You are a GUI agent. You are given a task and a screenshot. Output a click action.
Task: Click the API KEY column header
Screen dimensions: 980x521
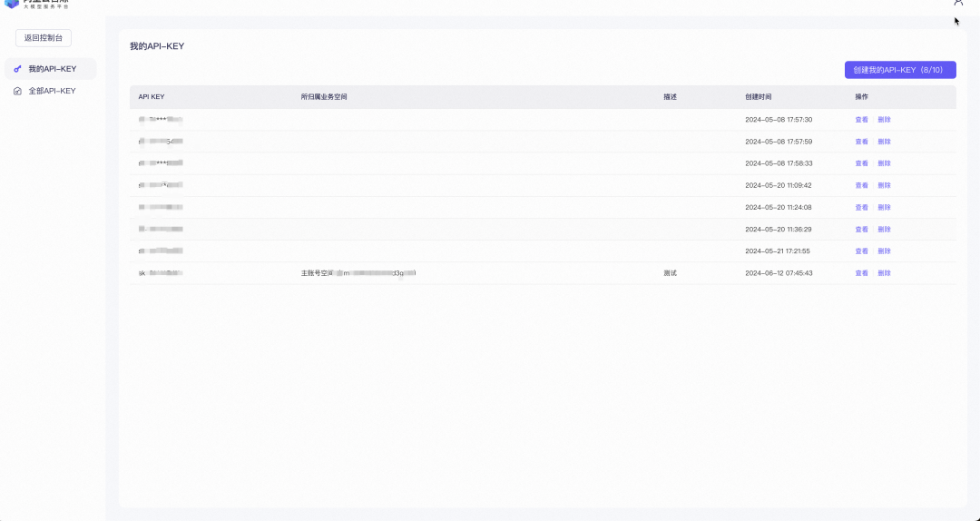coord(152,97)
